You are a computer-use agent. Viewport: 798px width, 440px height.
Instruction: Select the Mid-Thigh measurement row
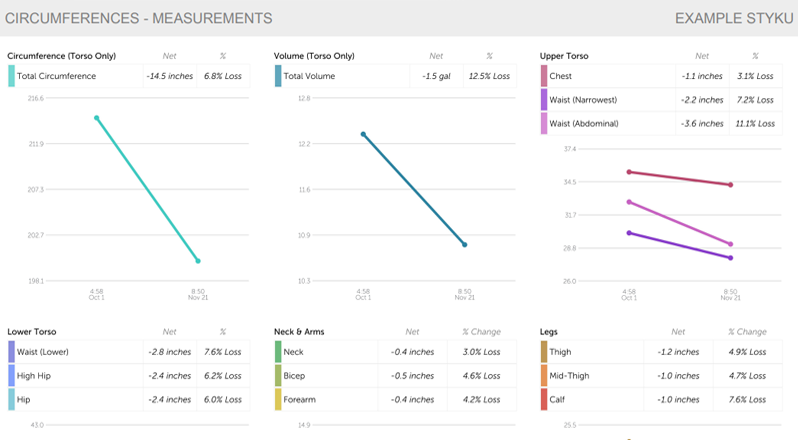(x=658, y=376)
